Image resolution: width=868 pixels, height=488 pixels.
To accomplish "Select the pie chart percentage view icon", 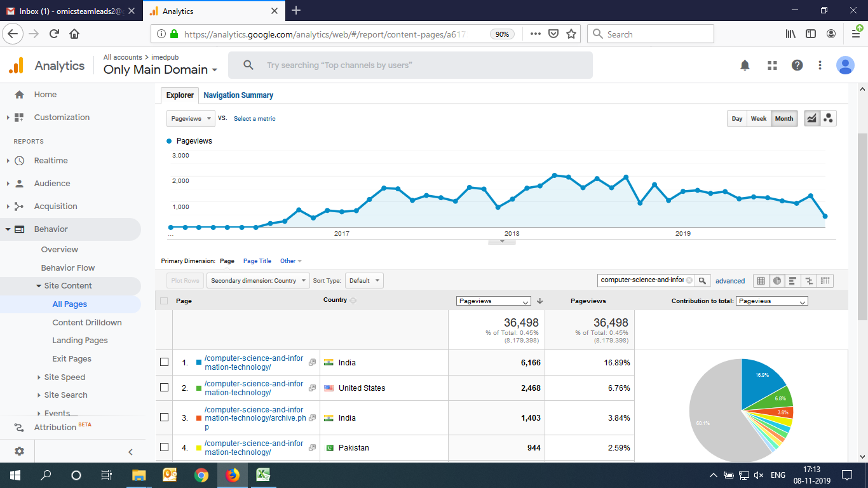I will click(x=776, y=281).
